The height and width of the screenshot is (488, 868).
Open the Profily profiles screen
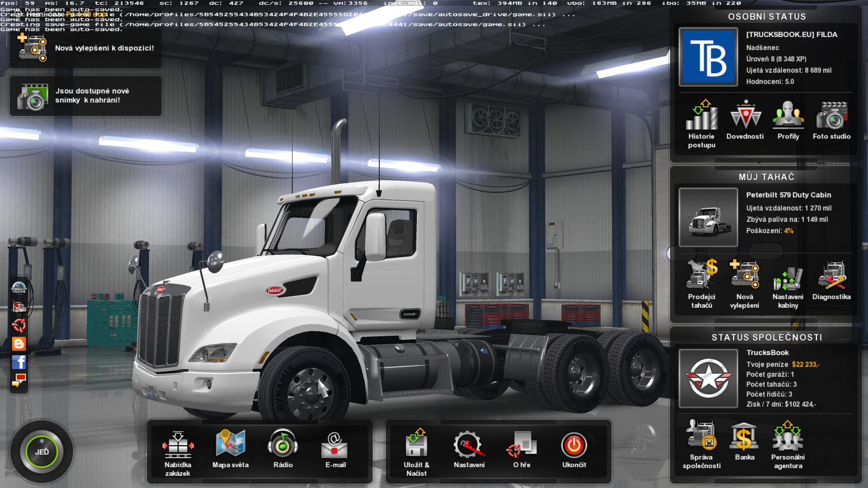(x=788, y=120)
